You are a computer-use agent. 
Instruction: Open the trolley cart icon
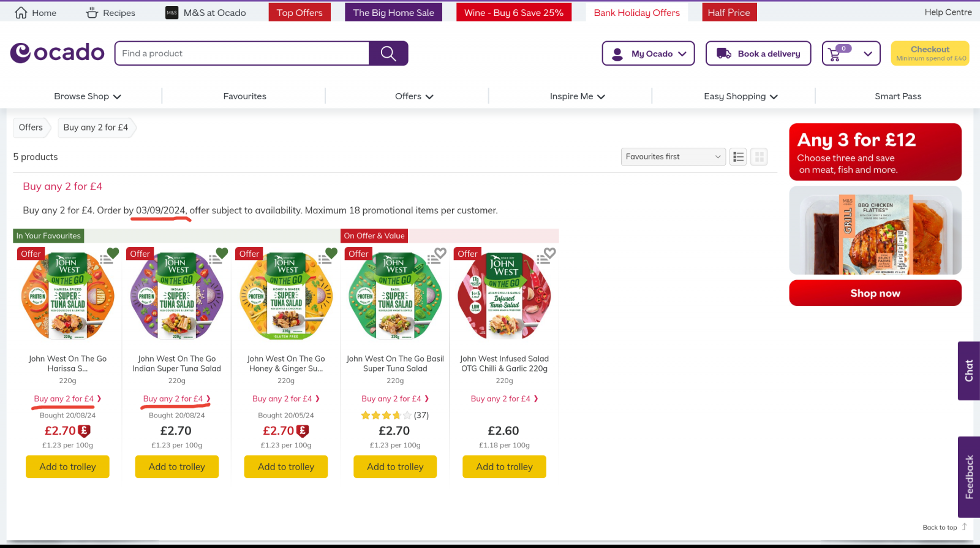pyautogui.click(x=835, y=54)
